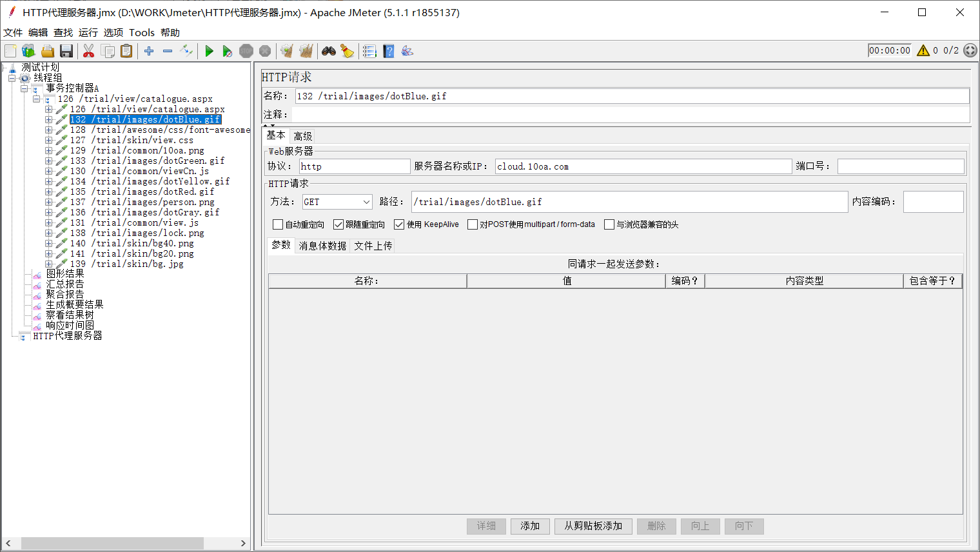The height and width of the screenshot is (552, 980).
Task: Click the feather icon at toolbar end
Action: tap(407, 51)
